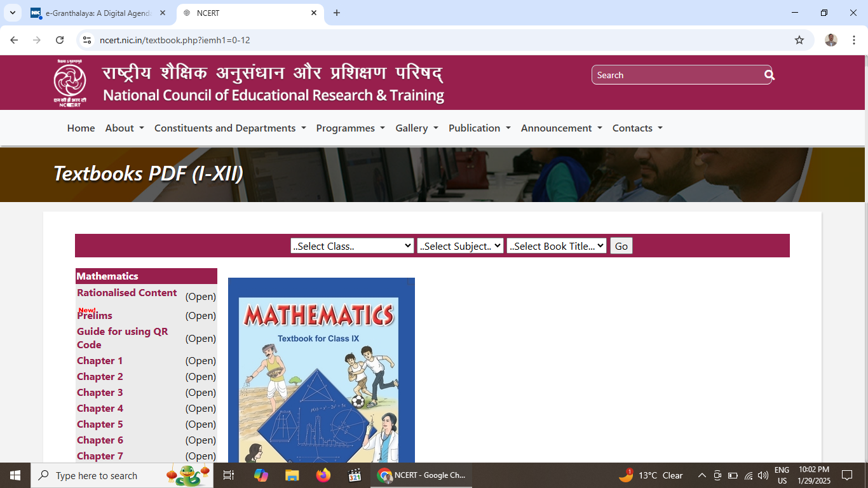868x488 pixels.
Task: Open Wi-Fi network settings in tray
Action: point(748,475)
